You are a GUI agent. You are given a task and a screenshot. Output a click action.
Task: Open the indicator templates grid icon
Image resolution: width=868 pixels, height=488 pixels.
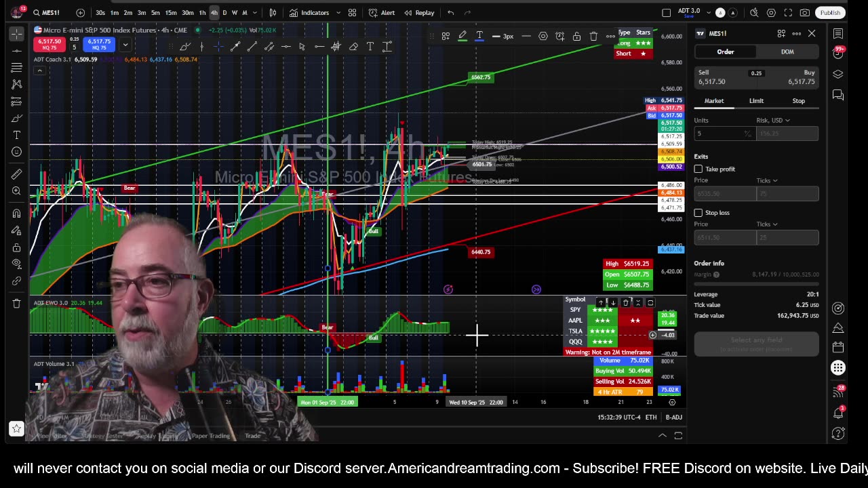tap(353, 13)
